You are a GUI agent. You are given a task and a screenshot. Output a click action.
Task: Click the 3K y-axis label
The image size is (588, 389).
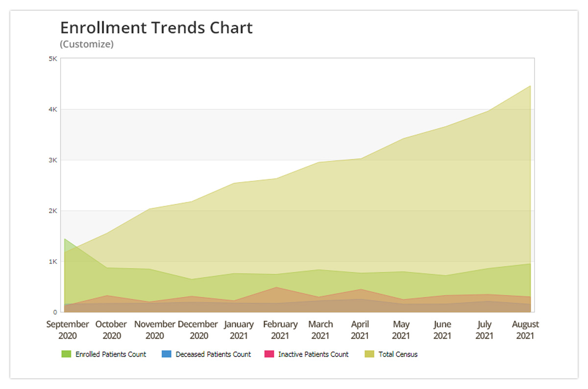[53, 160]
